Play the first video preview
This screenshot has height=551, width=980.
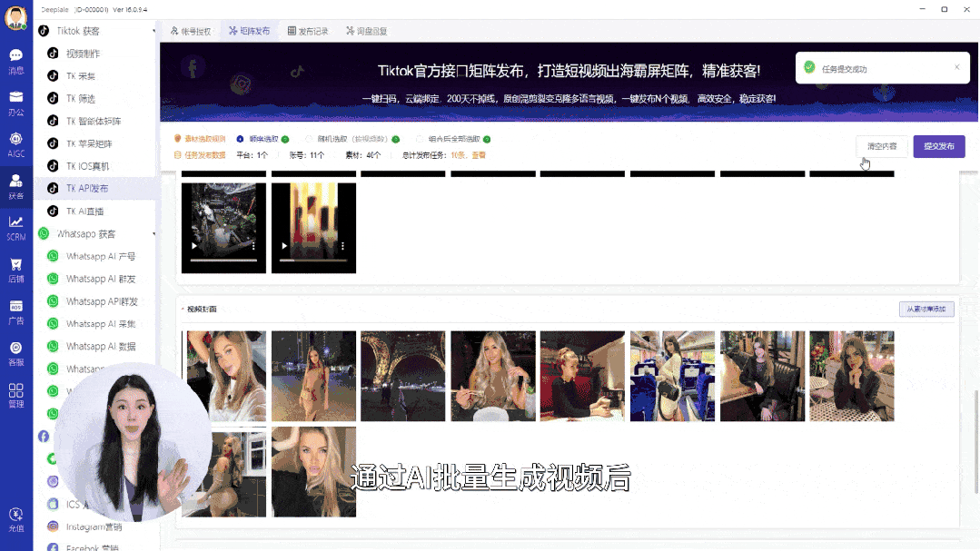(194, 246)
